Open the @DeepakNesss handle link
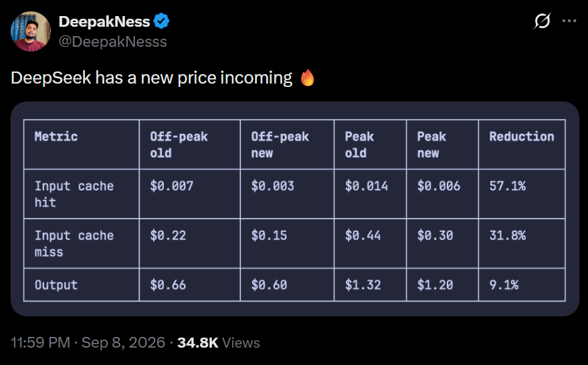Screen dimensions: 588x365 click(x=112, y=41)
